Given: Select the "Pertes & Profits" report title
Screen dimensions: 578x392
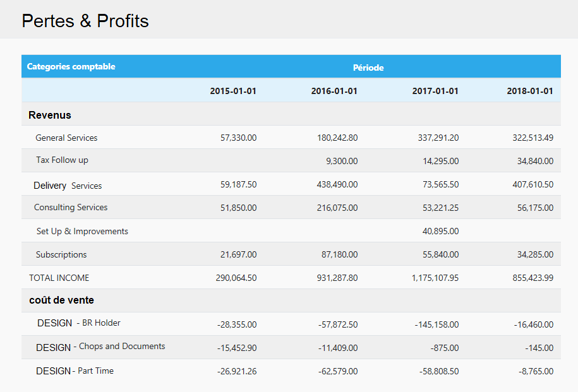Looking at the screenshot, I should (x=85, y=21).
